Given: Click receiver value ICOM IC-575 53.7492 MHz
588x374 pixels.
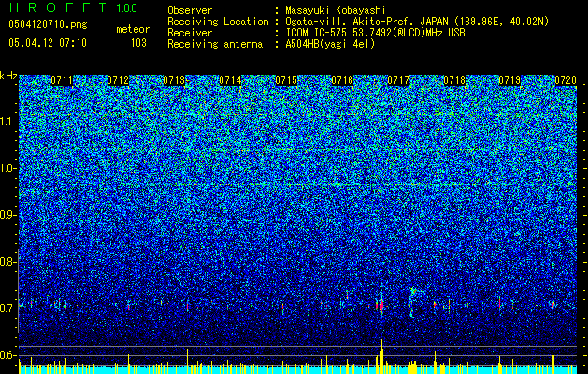Looking at the screenshot, I should coord(375,33).
